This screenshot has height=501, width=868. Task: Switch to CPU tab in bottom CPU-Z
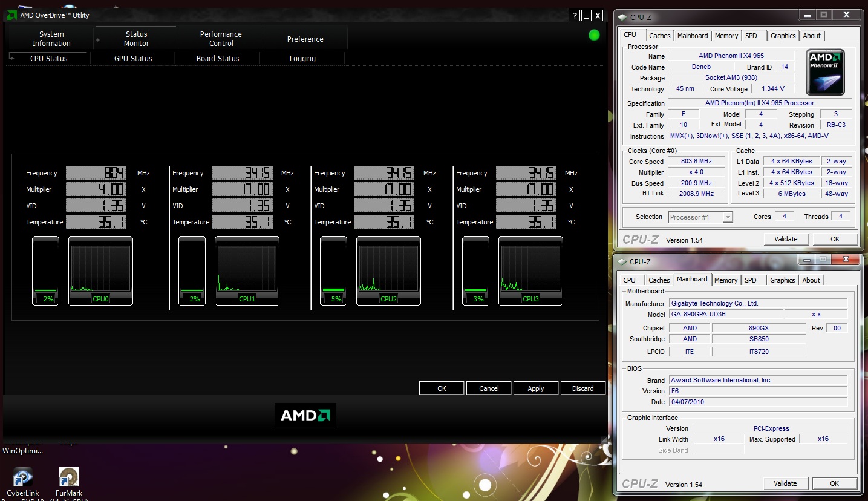[630, 280]
